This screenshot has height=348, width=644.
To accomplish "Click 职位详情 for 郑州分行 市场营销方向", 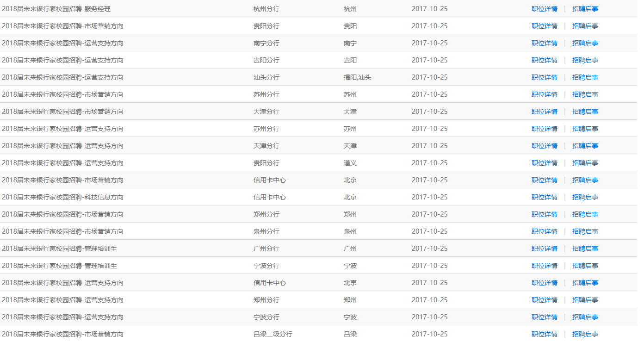I will point(544,214).
